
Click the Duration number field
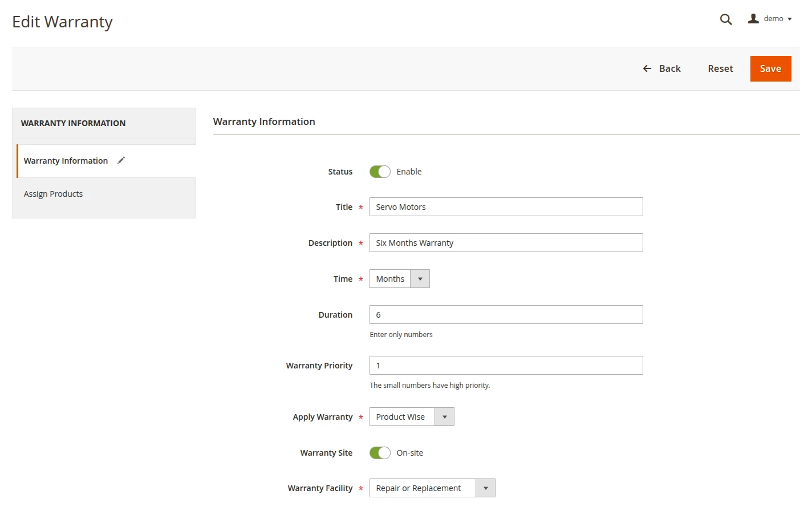(x=506, y=315)
